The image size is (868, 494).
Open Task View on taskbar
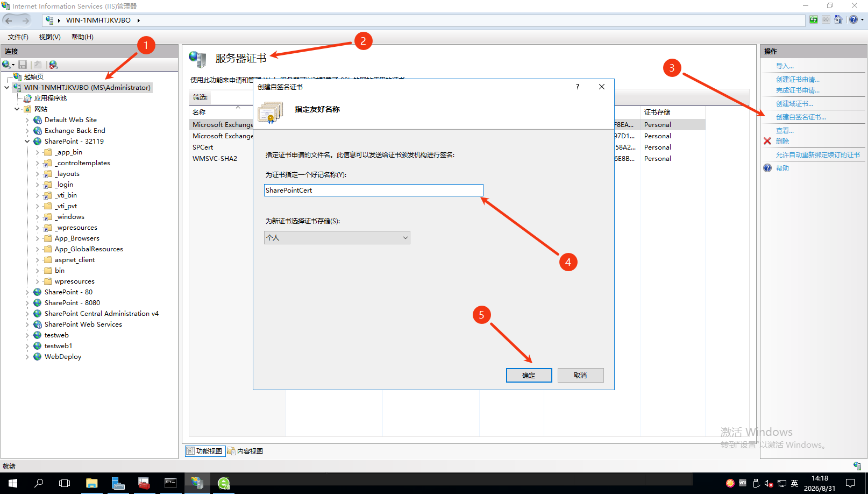tap(65, 483)
